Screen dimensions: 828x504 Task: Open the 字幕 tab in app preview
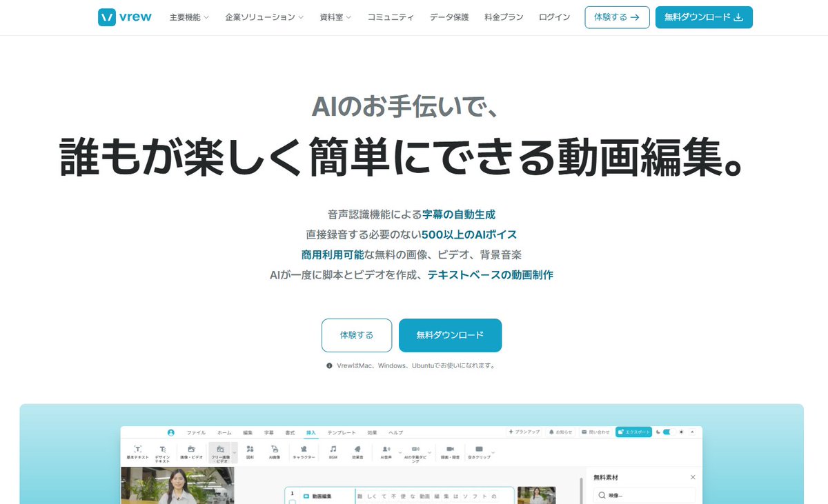tap(268, 432)
